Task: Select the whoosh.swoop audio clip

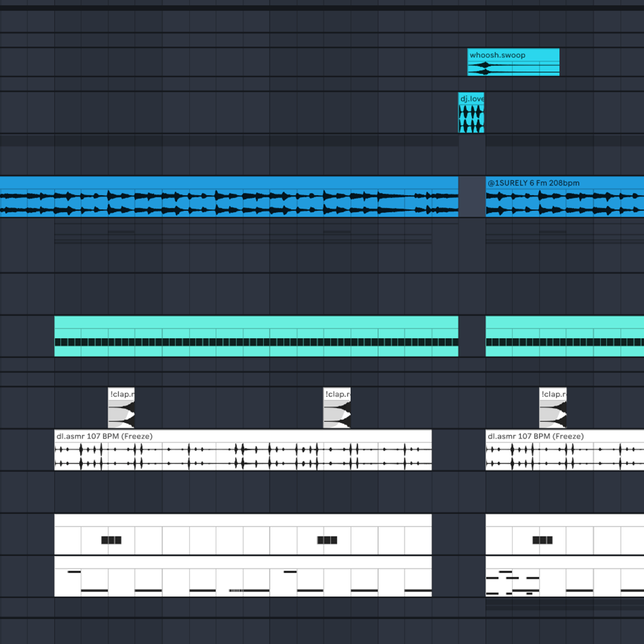Action: (x=513, y=55)
